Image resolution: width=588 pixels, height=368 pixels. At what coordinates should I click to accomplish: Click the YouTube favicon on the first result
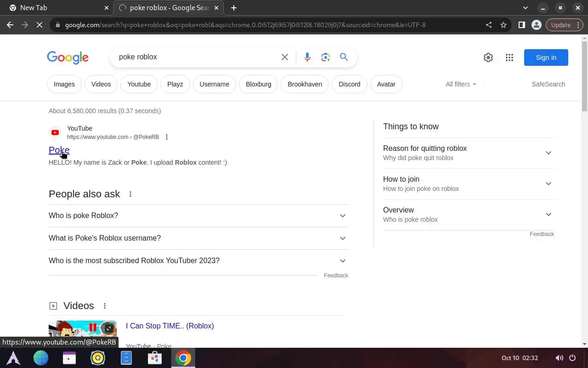point(55,132)
